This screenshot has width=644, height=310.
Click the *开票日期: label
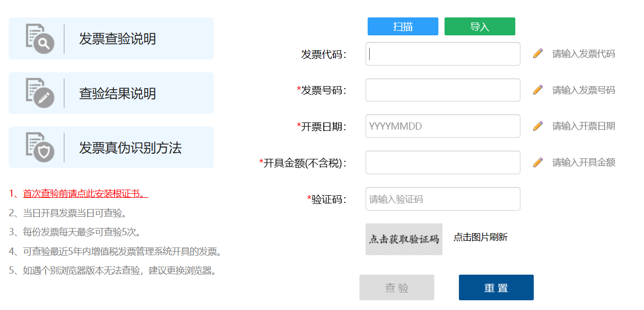click(x=321, y=127)
